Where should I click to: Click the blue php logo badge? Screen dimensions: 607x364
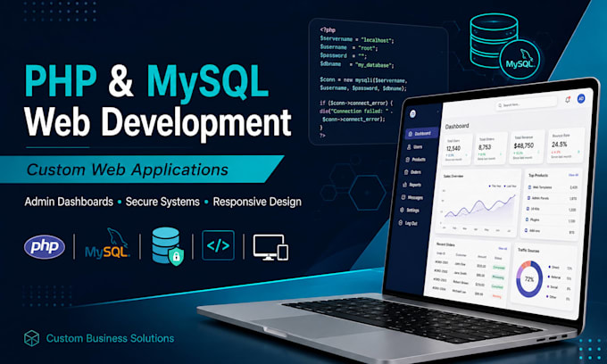45,246
